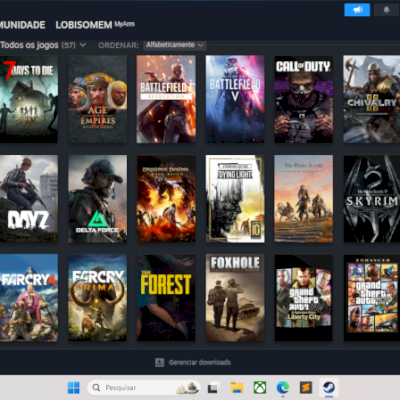This screenshot has width=400, height=400.
Task: Open Task View on the taskbar
Action: coord(213,388)
